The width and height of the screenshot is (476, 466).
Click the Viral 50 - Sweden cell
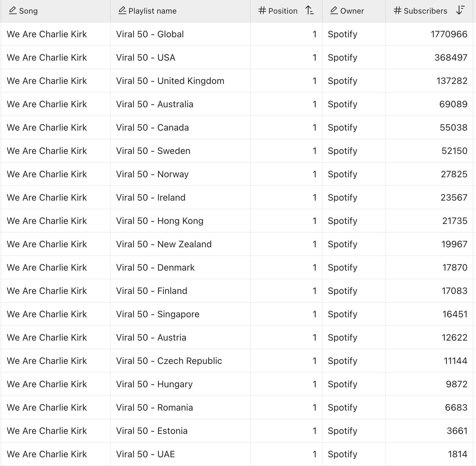[180, 151]
